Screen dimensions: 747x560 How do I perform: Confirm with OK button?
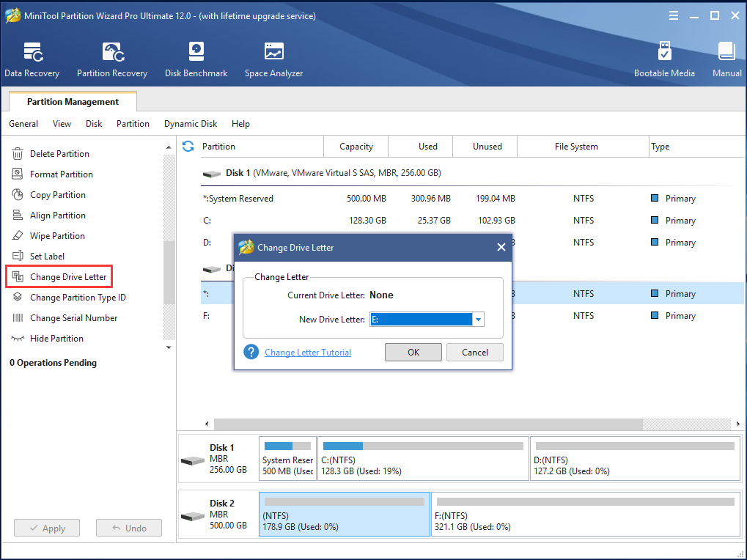(413, 352)
